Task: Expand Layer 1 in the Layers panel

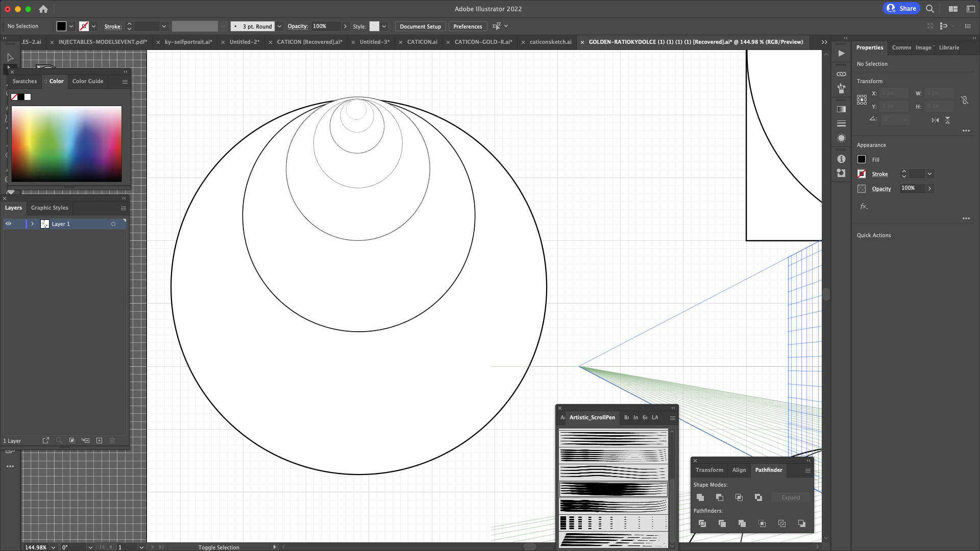Action: click(x=32, y=224)
